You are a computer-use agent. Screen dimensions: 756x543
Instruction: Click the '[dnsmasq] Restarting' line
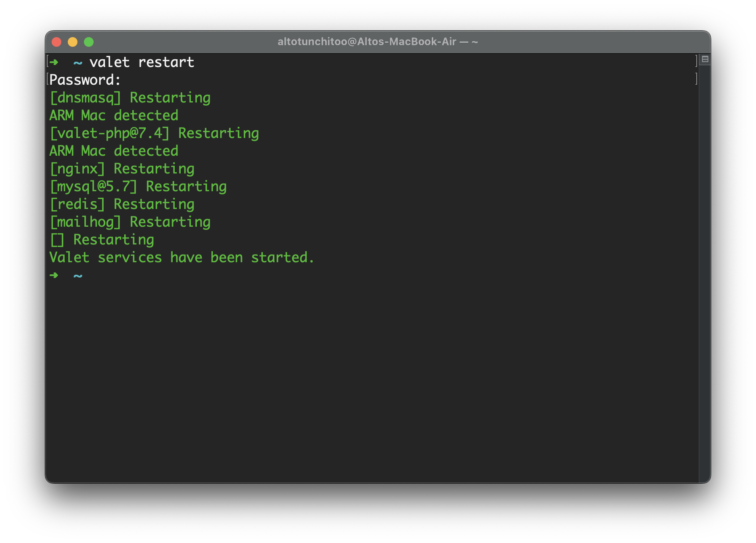coord(130,98)
